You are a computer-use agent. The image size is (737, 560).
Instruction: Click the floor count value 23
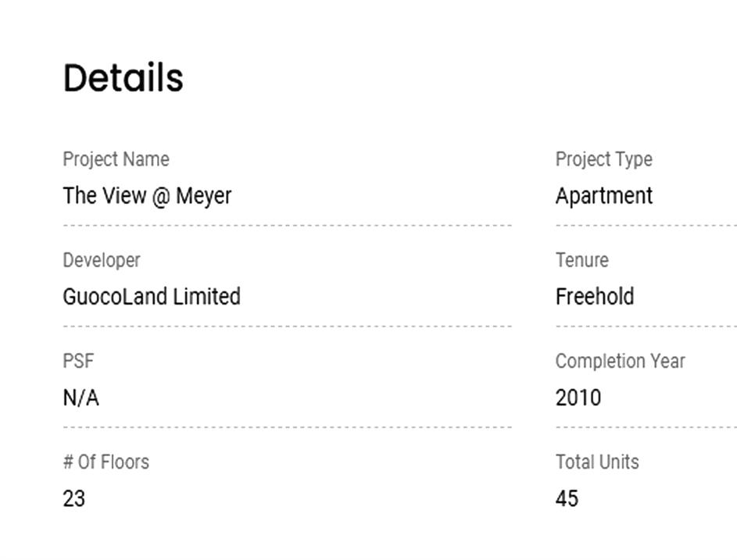point(73,499)
